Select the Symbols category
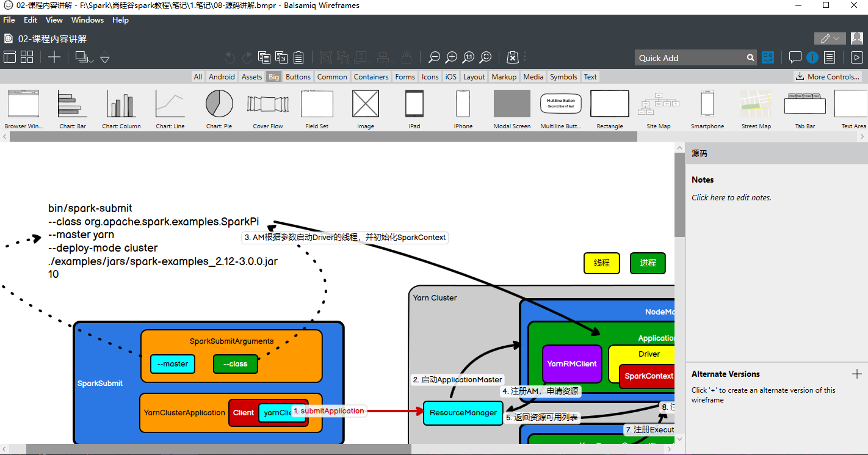The image size is (868, 455). pos(563,77)
